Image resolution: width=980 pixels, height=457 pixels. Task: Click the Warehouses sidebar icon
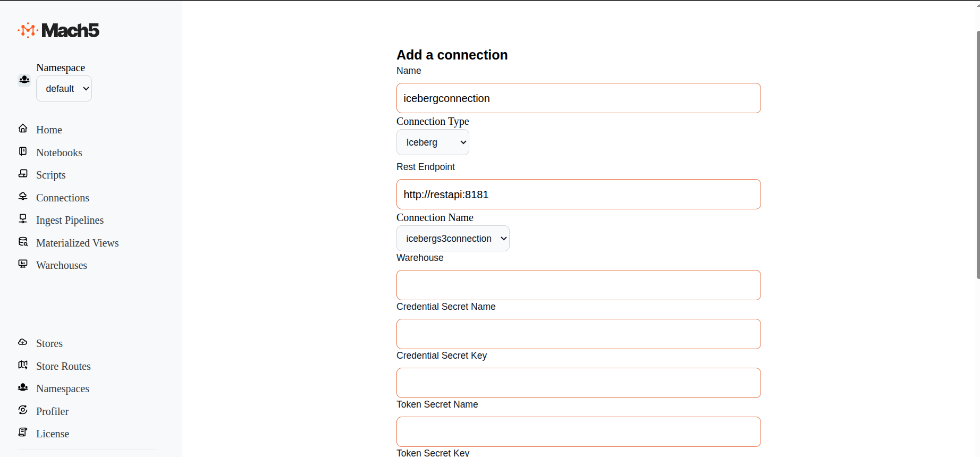[x=23, y=264]
